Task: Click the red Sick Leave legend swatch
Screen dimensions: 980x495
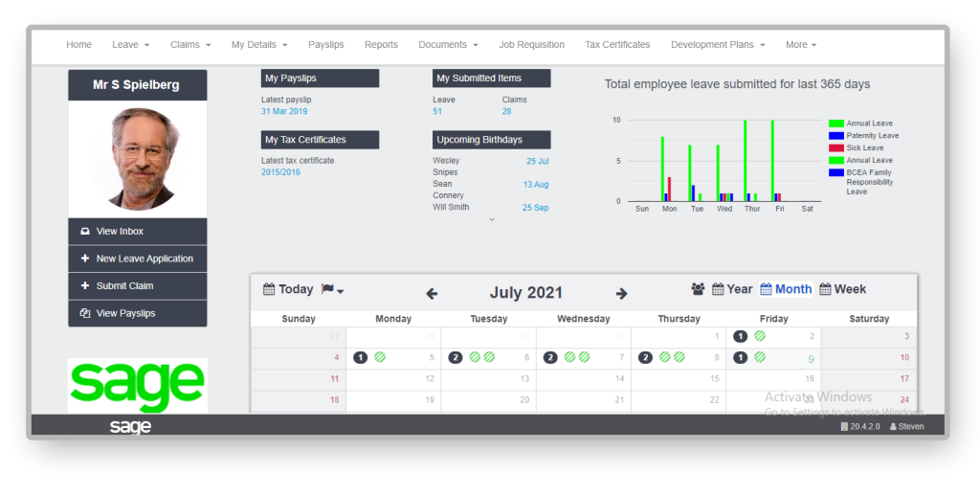Action: [835, 148]
